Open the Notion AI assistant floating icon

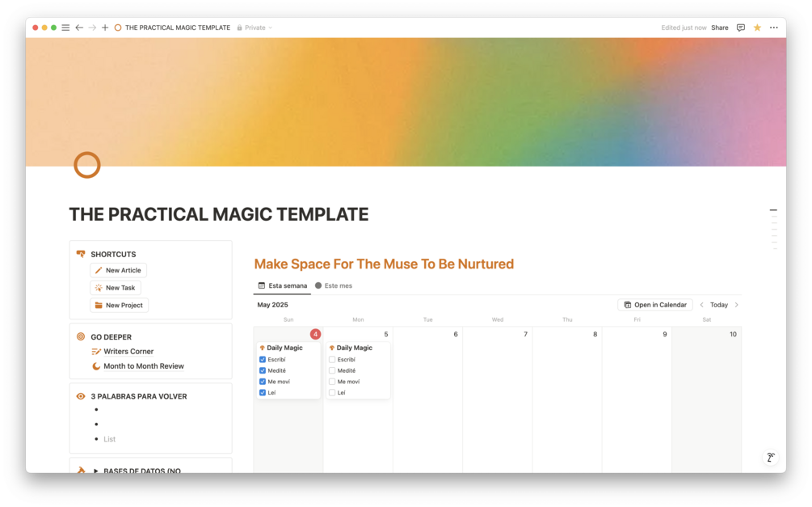pos(771,457)
